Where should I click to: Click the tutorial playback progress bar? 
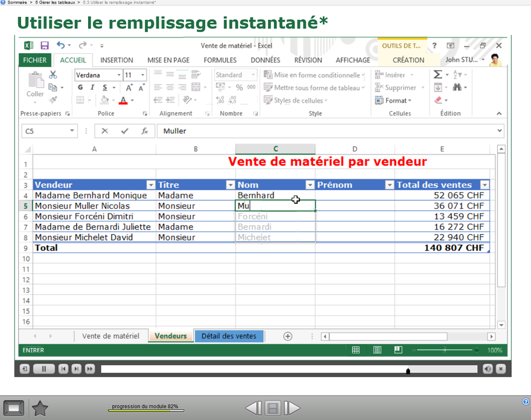tap(288, 369)
